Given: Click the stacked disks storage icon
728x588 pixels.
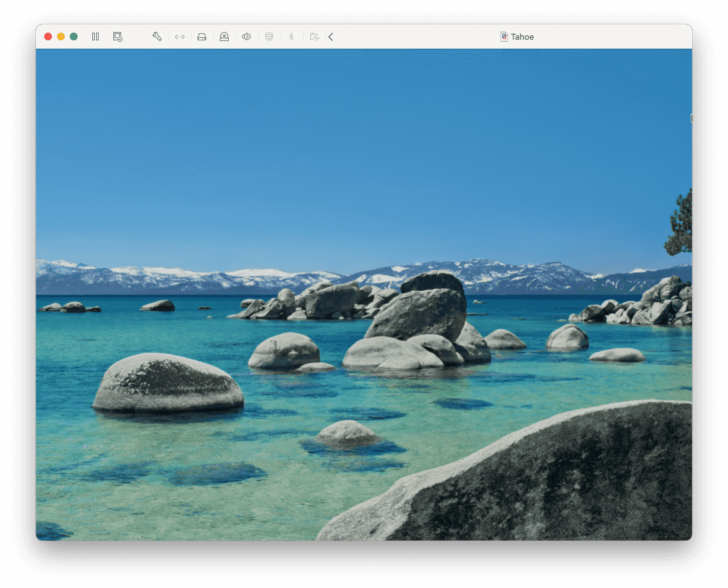Looking at the screenshot, I should point(269,37).
